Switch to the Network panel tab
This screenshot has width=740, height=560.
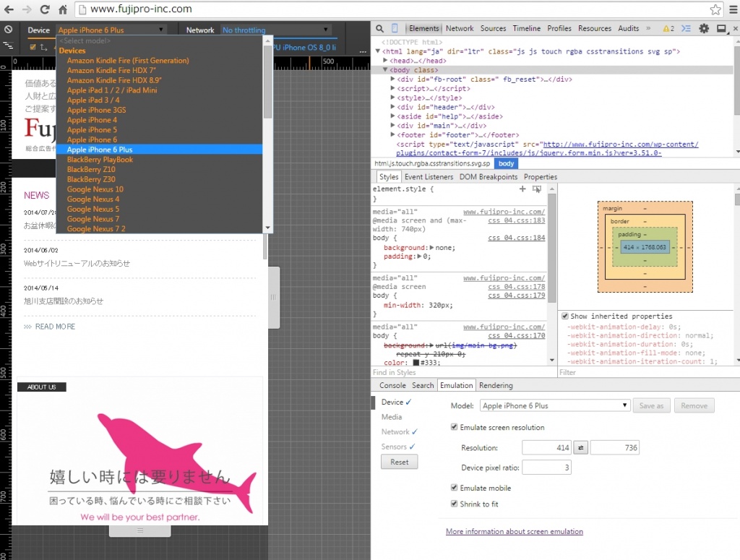[460, 28]
